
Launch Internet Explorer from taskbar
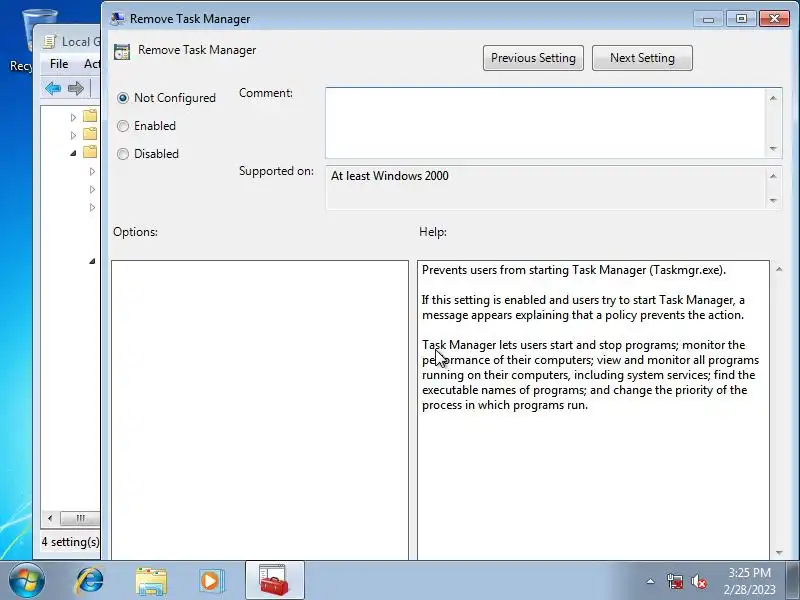tap(90, 581)
